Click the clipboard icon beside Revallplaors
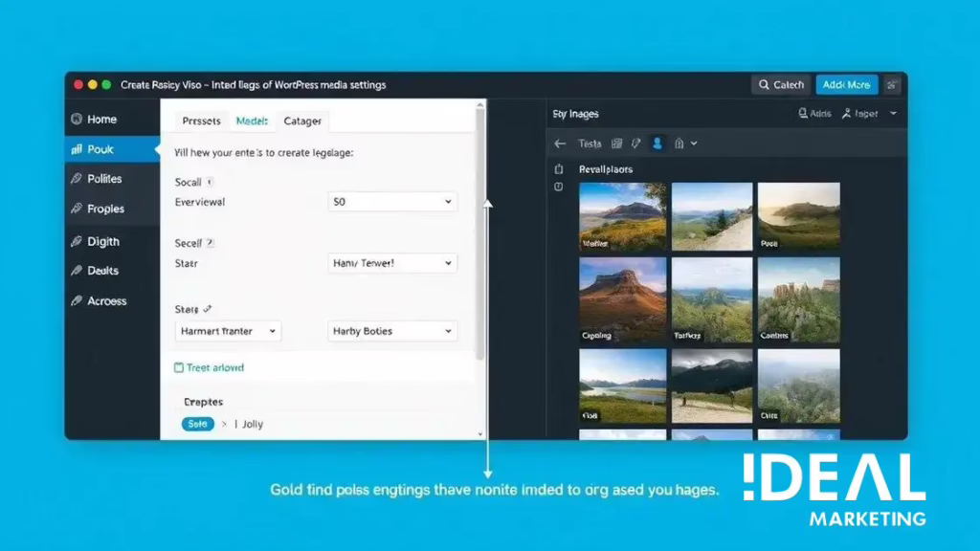 (559, 169)
